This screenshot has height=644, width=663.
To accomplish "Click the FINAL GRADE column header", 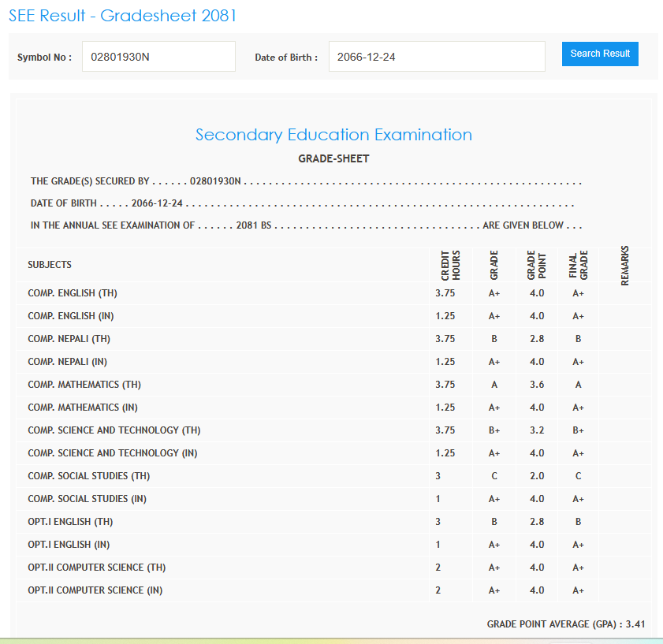I will [x=578, y=266].
